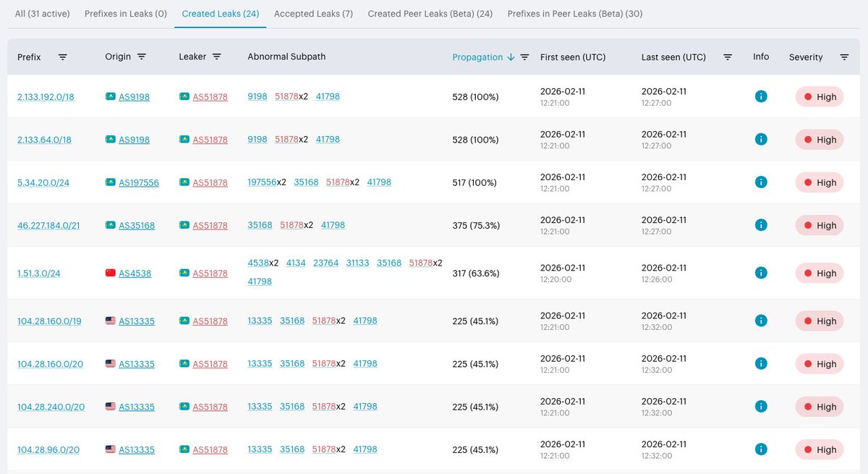The width and height of the screenshot is (868, 474).
Task: Click the flag icon beside AS197556
Action: (111, 182)
